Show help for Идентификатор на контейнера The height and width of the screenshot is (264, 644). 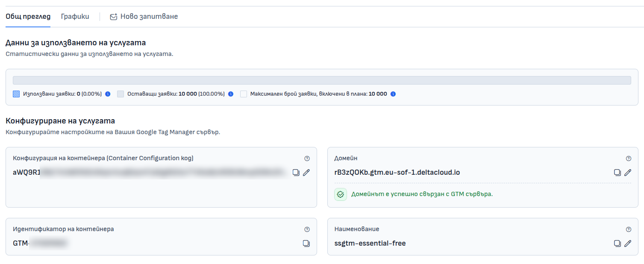[x=307, y=229]
